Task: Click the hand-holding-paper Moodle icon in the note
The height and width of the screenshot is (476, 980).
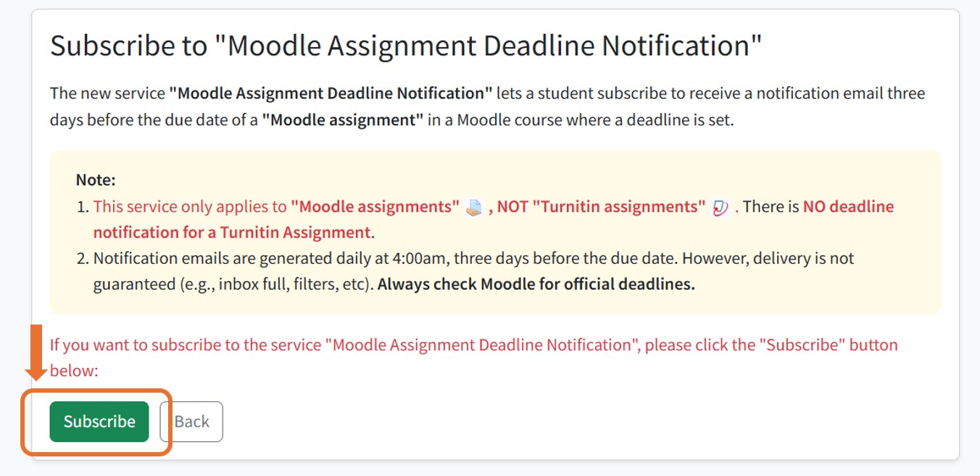Action: pos(475,206)
